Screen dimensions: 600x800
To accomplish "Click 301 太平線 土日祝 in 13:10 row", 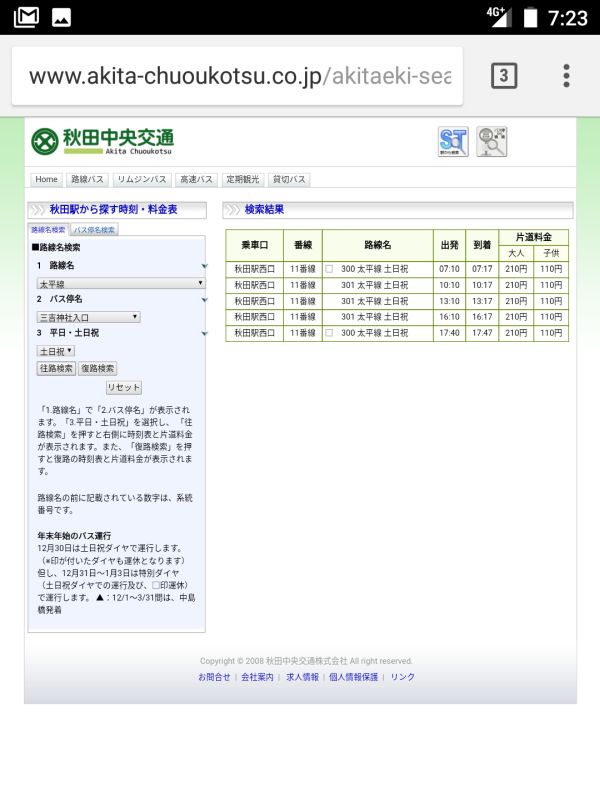I will click(x=374, y=301).
